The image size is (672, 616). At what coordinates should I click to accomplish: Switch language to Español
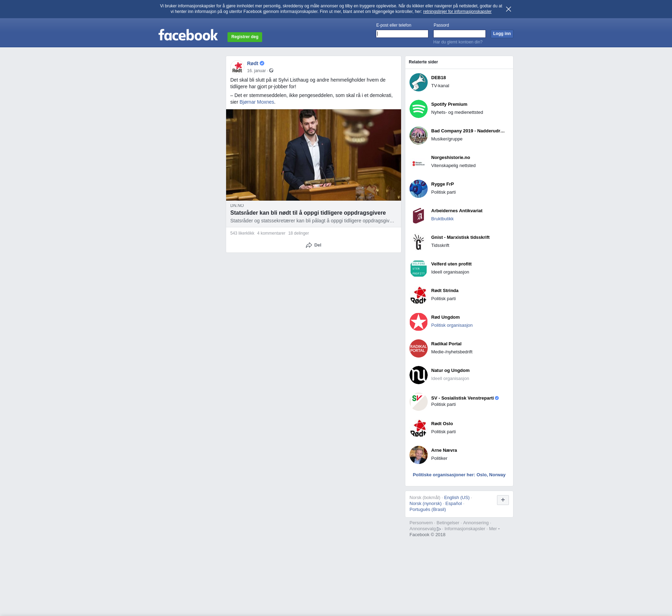tap(454, 504)
